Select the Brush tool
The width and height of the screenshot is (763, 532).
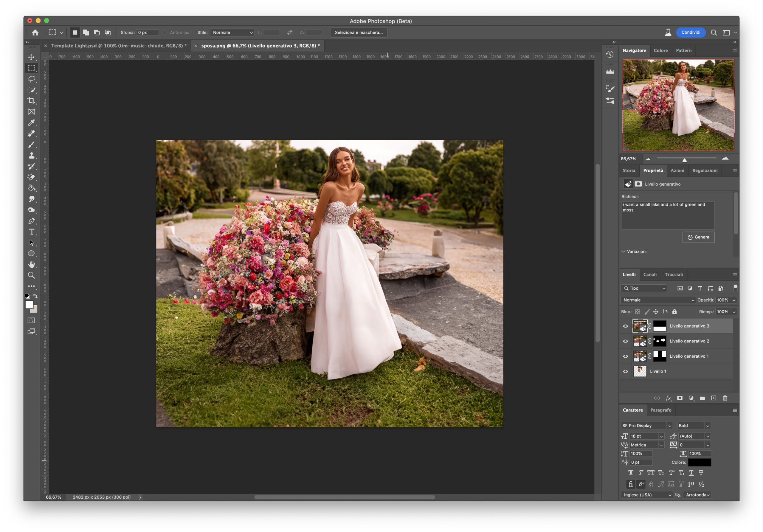(x=32, y=145)
